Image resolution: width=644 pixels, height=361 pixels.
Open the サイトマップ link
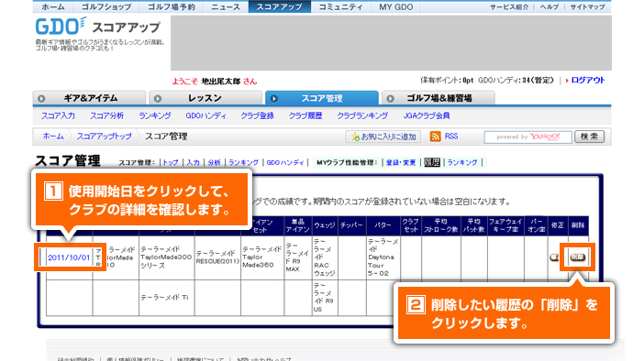(587, 7)
